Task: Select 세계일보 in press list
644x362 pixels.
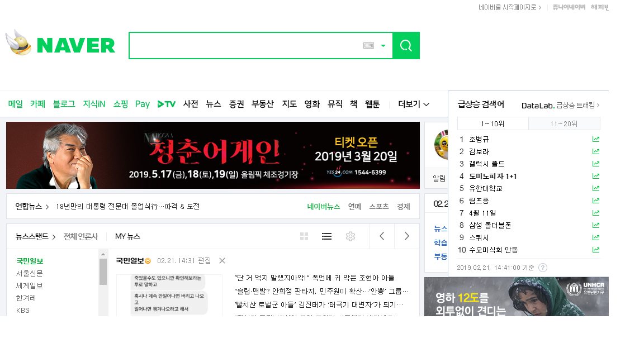Action: tap(29, 285)
